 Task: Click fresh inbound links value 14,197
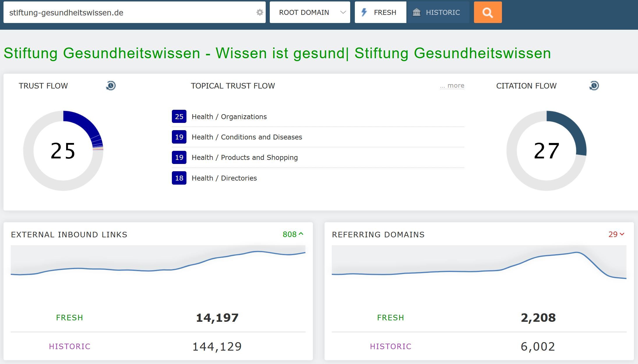pyautogui.click(x=217, y=318)
